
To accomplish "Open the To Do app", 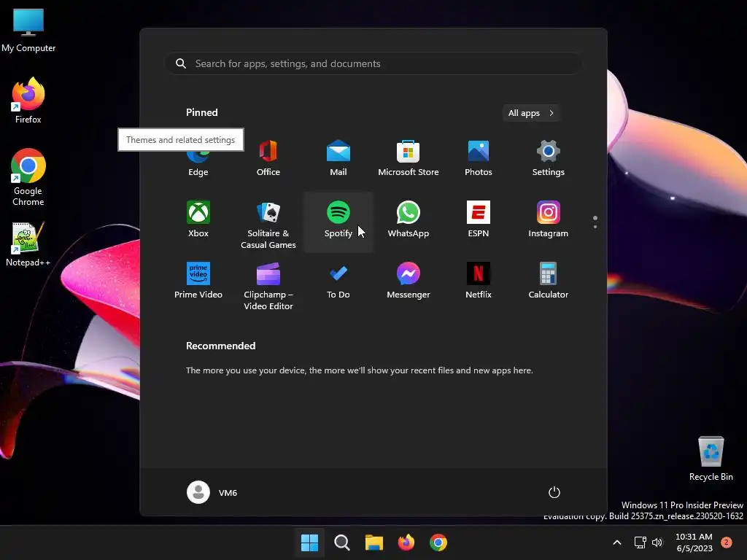I will click(338, 281).
